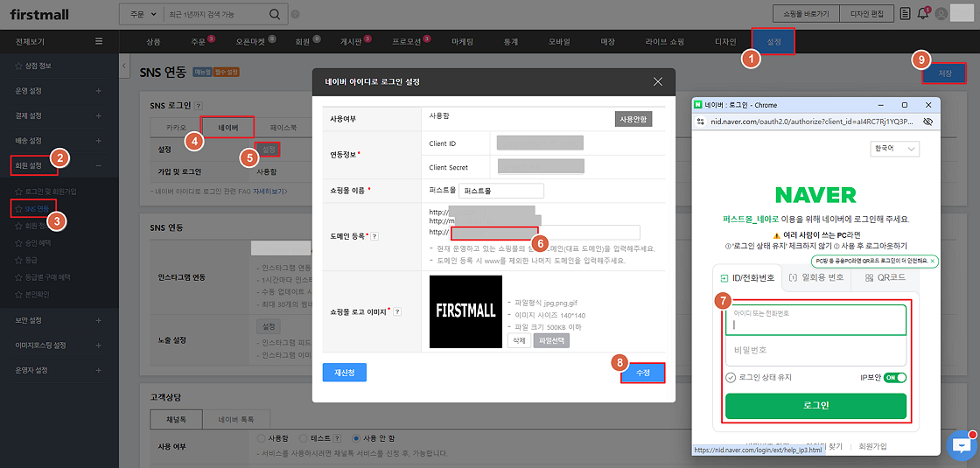Open the help question mark beside the search bar

tap(295, 14)
